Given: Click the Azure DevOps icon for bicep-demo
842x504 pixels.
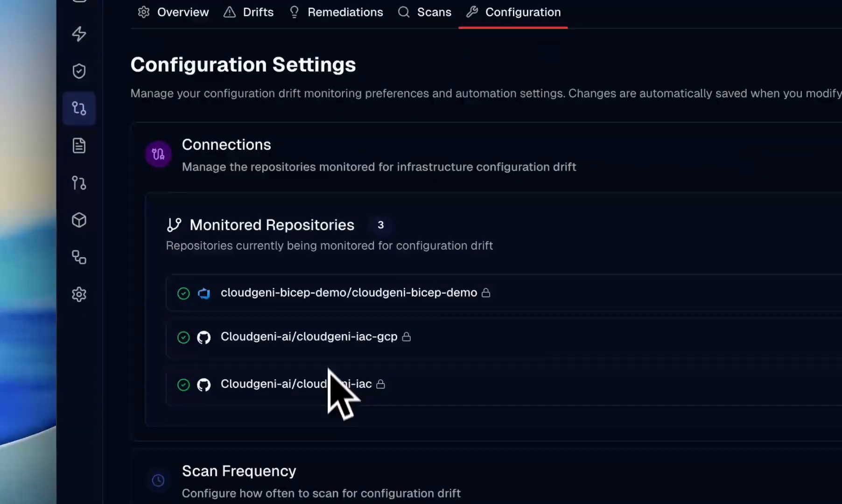Looking at the screenshot, I should 204,293.
